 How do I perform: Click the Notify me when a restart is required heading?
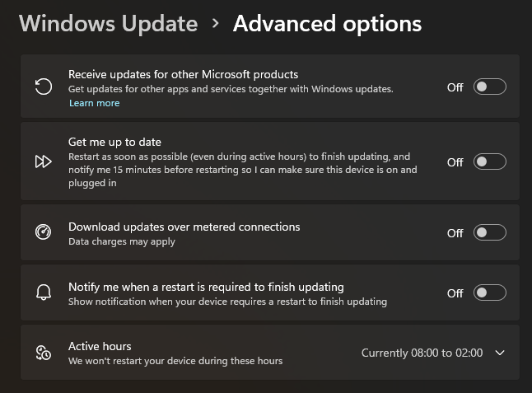coord(206,287)
